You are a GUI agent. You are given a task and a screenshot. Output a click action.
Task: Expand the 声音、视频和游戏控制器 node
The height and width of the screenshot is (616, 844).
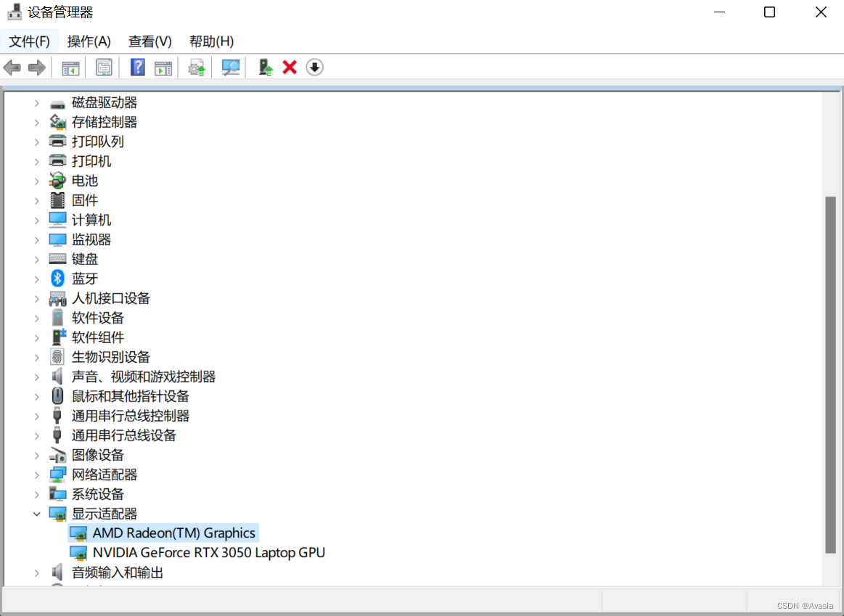click(x=36, y=377)
